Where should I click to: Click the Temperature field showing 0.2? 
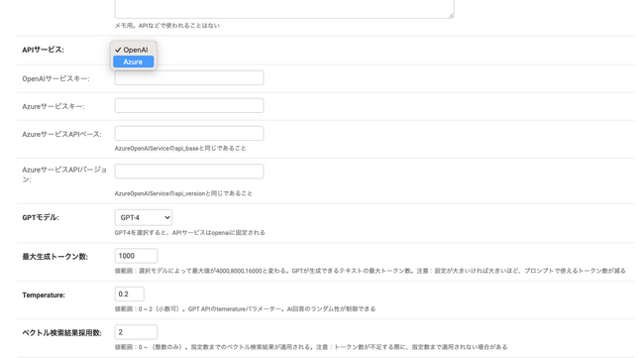(130, 294)
